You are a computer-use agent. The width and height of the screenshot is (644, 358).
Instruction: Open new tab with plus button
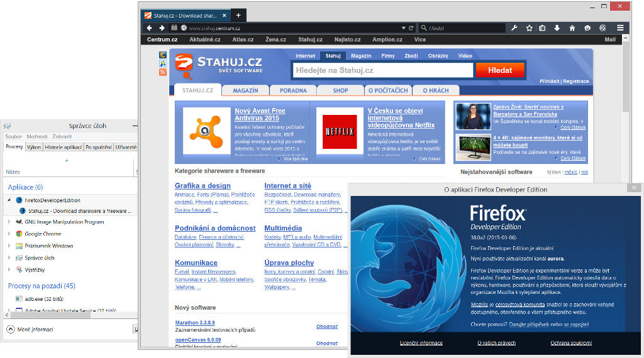238,15
